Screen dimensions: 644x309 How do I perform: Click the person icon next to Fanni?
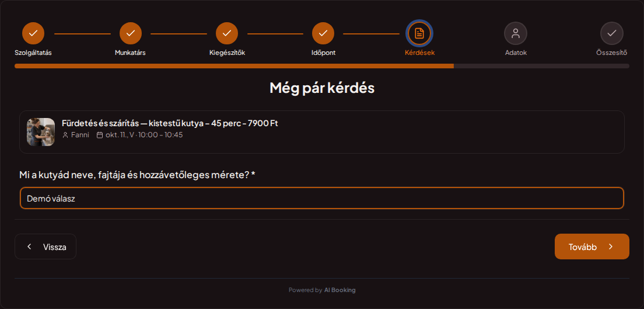[65, 135]
